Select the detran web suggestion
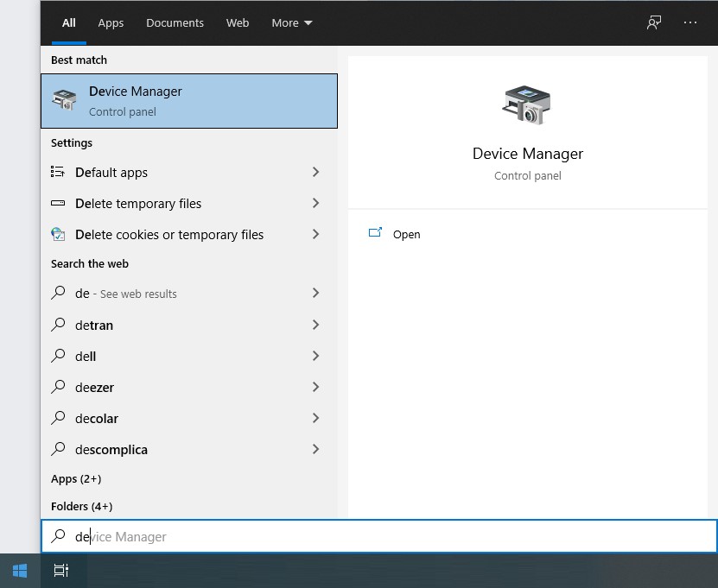718x588 pixels. click(189, 325)
